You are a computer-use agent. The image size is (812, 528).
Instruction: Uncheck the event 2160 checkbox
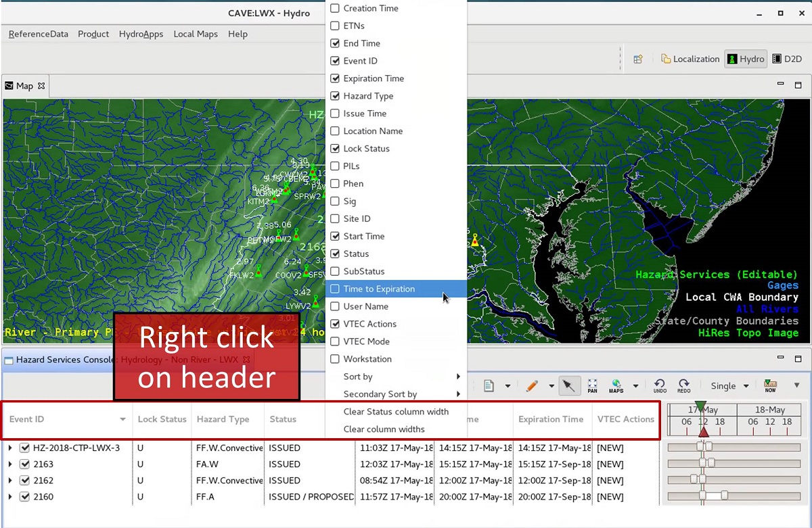(24, 496)
